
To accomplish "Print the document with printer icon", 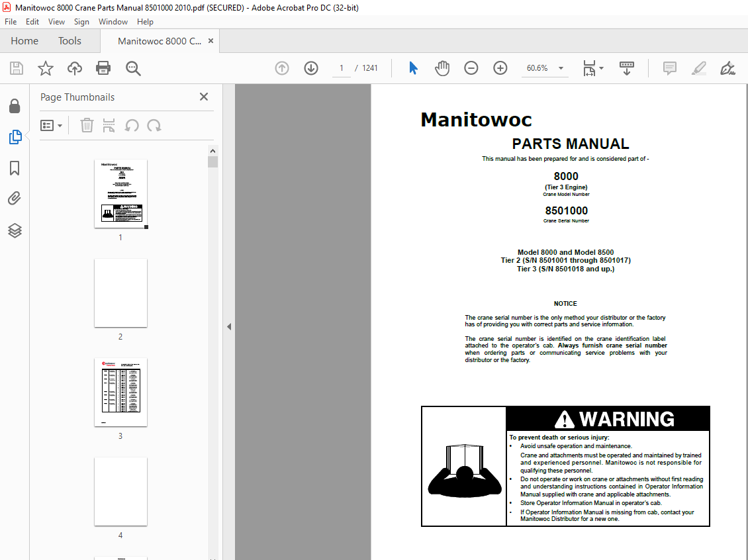I will [x=103, y=68].
